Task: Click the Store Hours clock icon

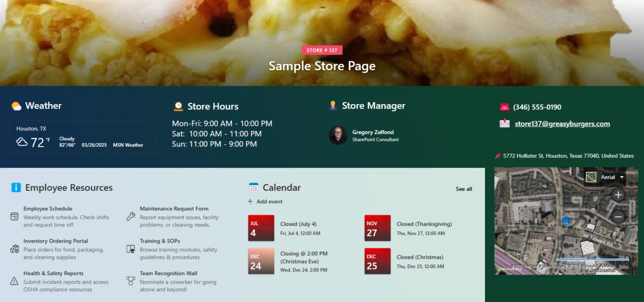Action: click(x=178, y=106)
